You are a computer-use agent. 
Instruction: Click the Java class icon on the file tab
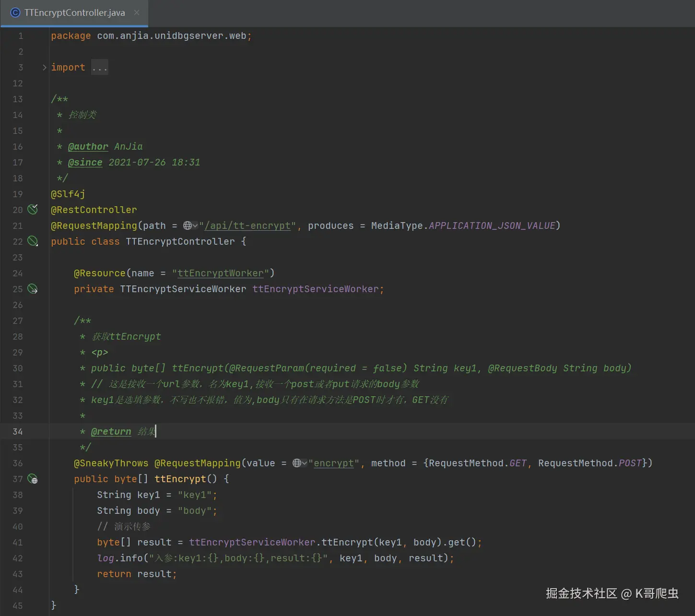click(x=15, y=12)
